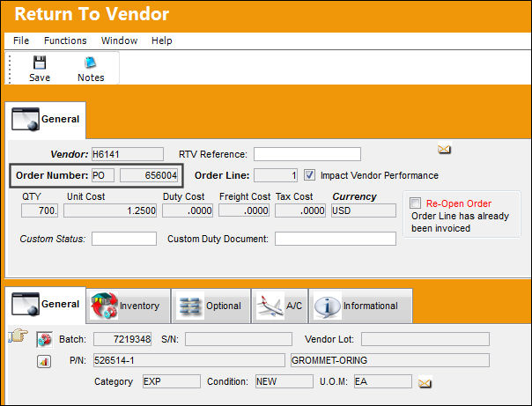Click the Duty Cost field
Image resolution: width=532 pixels, height=406 pixels.
pos(188,210)
